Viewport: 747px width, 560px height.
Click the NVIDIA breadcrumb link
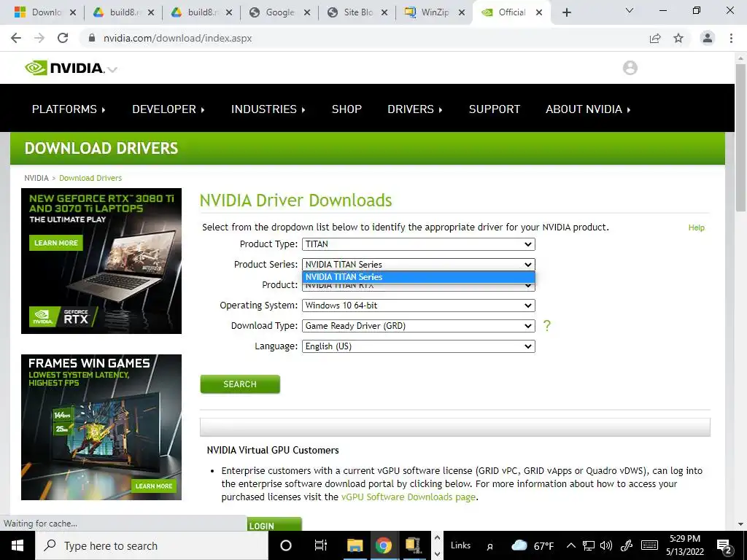click(36, 178)
